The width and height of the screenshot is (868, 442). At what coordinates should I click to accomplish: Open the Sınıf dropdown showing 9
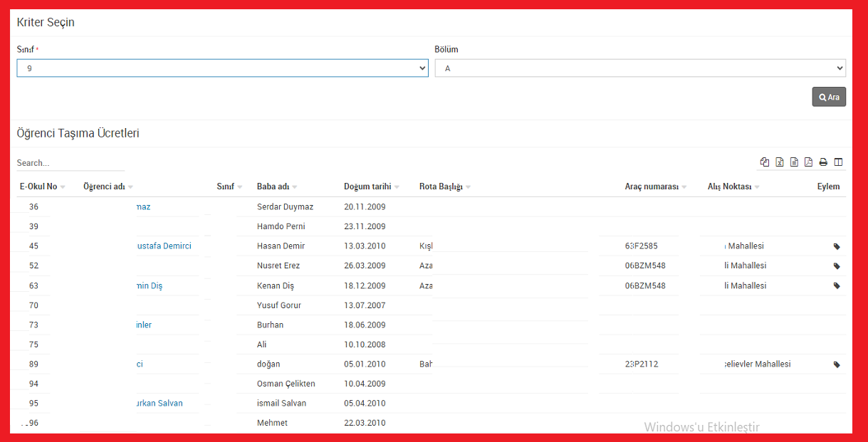point(222,68)
